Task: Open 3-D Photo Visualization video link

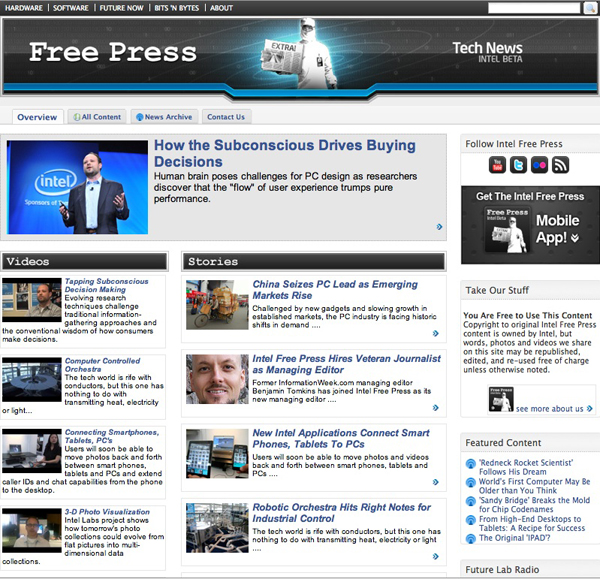Action: (107, 512)
